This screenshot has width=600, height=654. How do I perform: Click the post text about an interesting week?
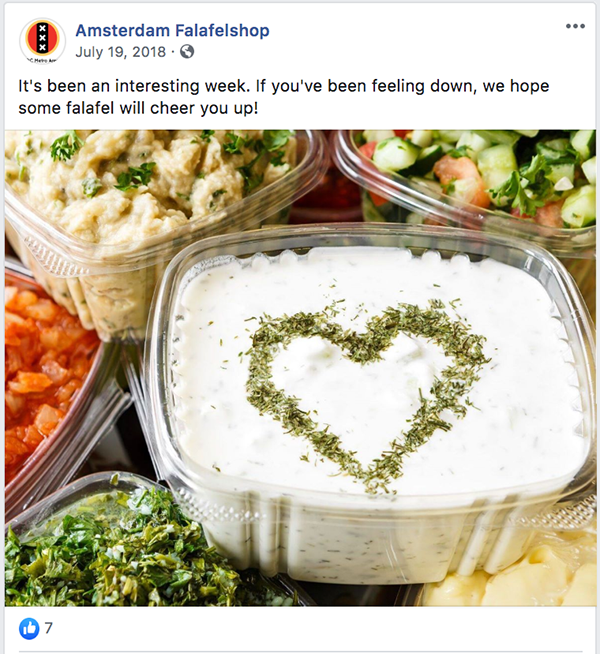(x=284, y=97)
